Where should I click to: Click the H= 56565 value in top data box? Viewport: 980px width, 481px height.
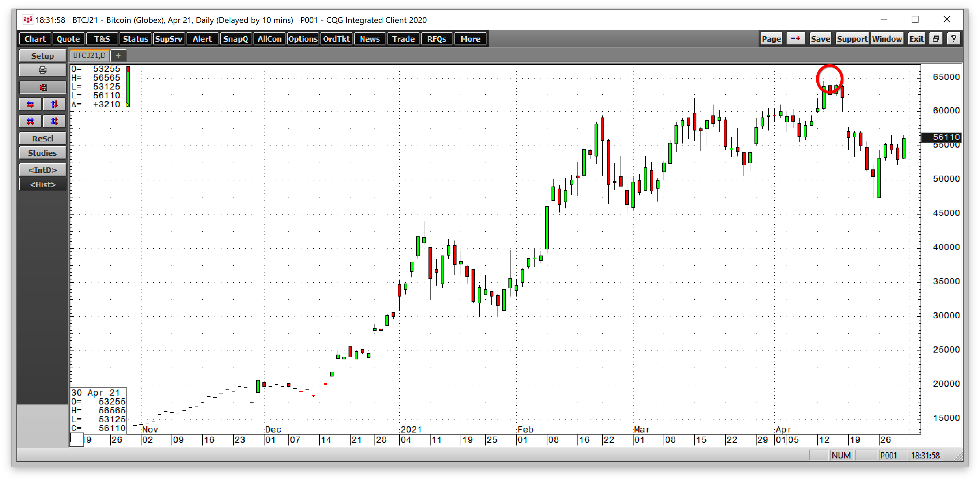tap(96, 78)
